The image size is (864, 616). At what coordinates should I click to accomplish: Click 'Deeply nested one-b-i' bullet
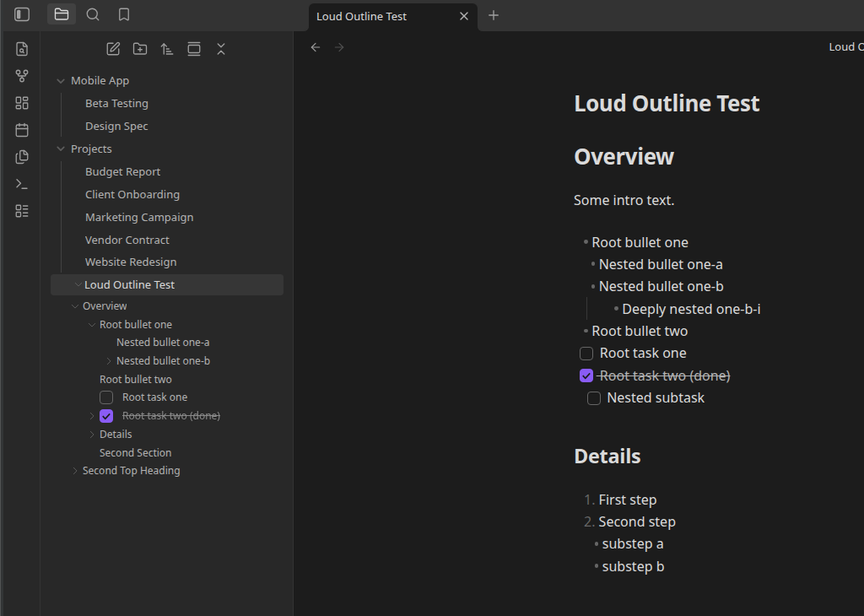691,309
